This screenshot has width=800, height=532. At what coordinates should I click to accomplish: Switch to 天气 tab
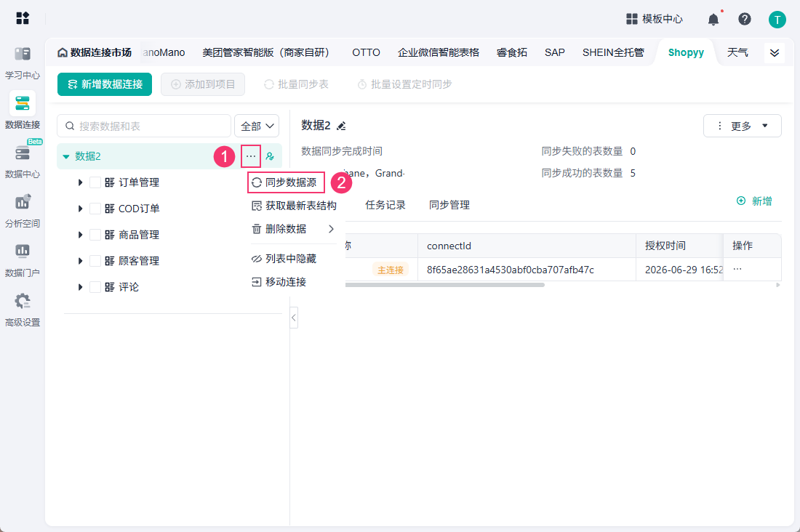pyautogui.click(x=737, y=52)
